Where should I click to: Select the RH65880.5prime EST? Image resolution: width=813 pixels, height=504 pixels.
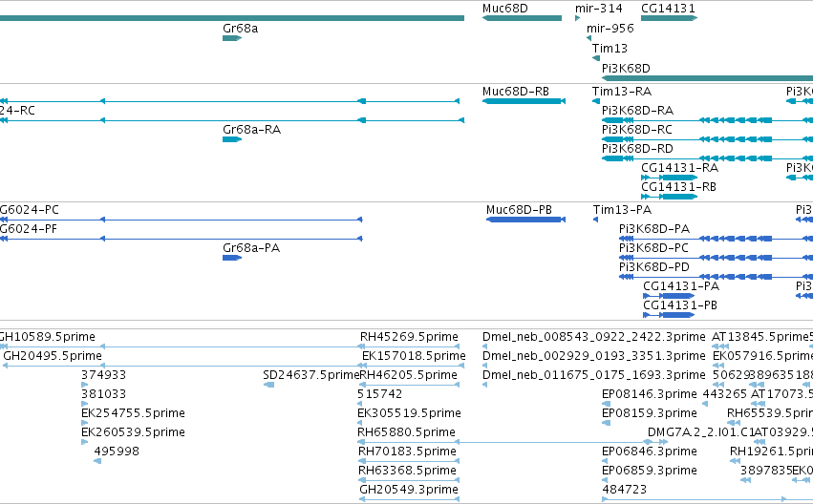[407, 432]
